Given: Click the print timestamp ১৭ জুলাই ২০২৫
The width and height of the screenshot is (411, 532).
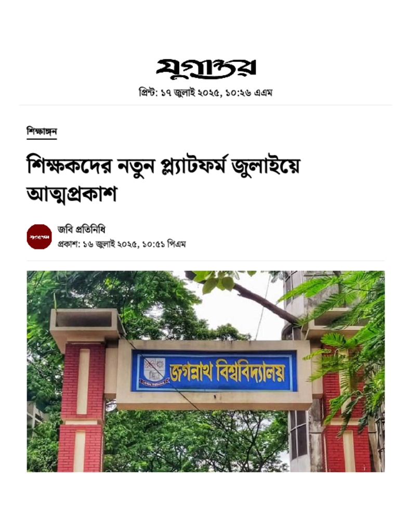Looking at the screenshot, I should pyautogui.click(x=192, y=92).
